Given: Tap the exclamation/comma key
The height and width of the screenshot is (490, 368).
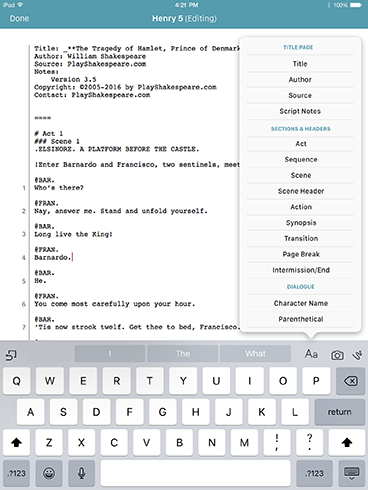Looking at the screenshot, I should pyautogui.click(x=277, y=443).
